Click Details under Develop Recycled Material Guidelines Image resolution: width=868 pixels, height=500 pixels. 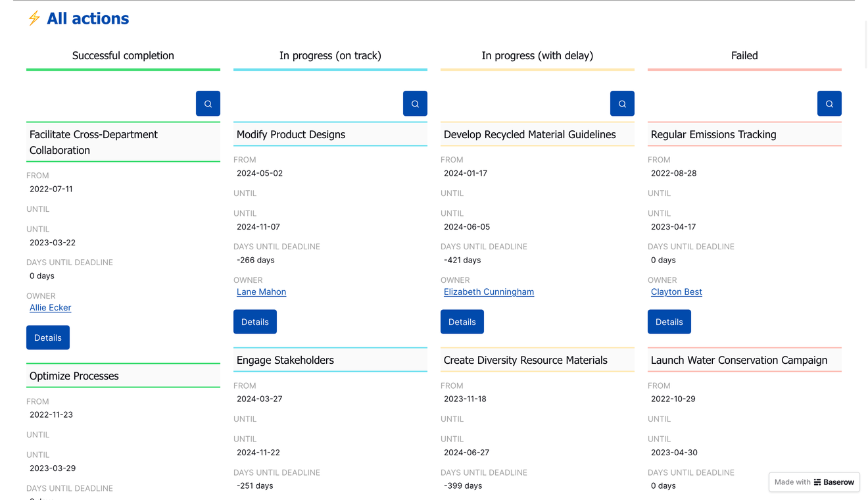tap(462, 322)
